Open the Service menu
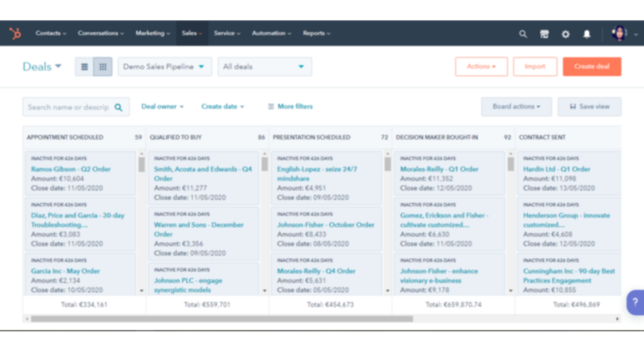Image resolution: width=644 pixels, height=362 pixels. pos(227,33)
